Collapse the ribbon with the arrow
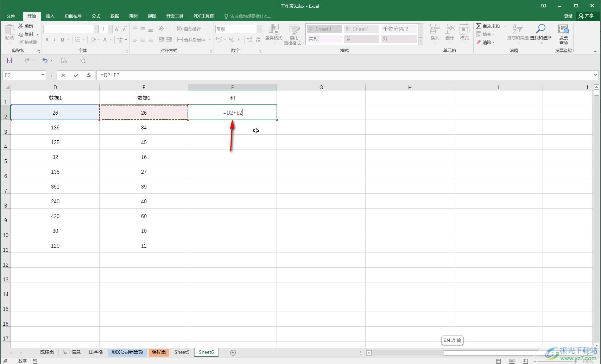The image size is (601, 364). [x=595, y=51]
